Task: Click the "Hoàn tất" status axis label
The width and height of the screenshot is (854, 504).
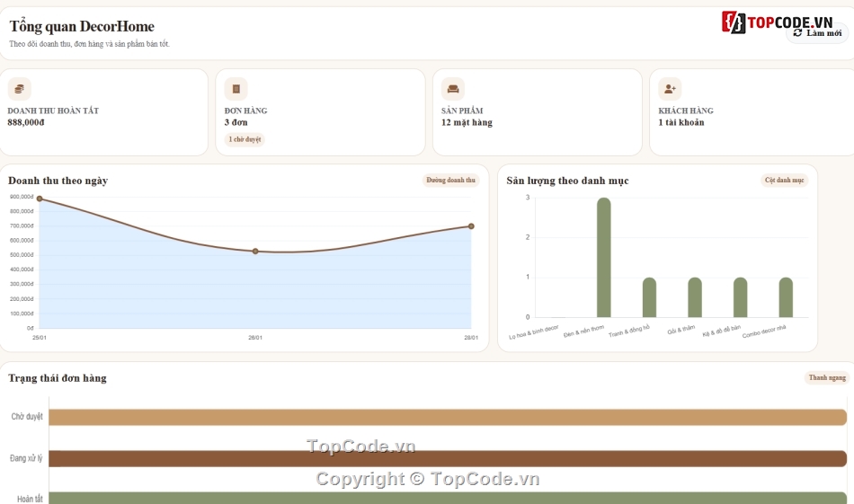Action: (30, 499)
